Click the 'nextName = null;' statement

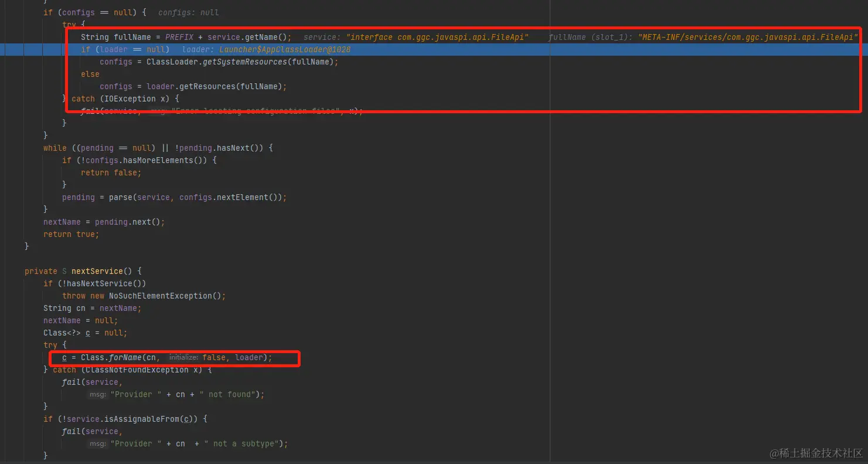coord(81,320)
